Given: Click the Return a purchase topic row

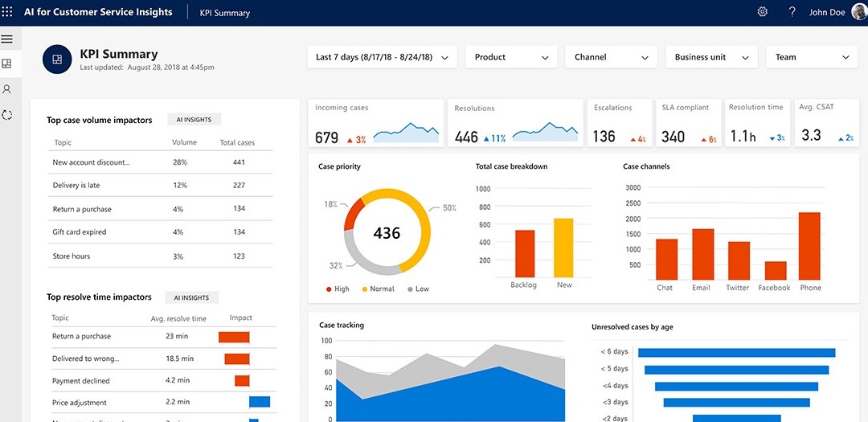Looking at the screenshot, I should coord(82,209).
